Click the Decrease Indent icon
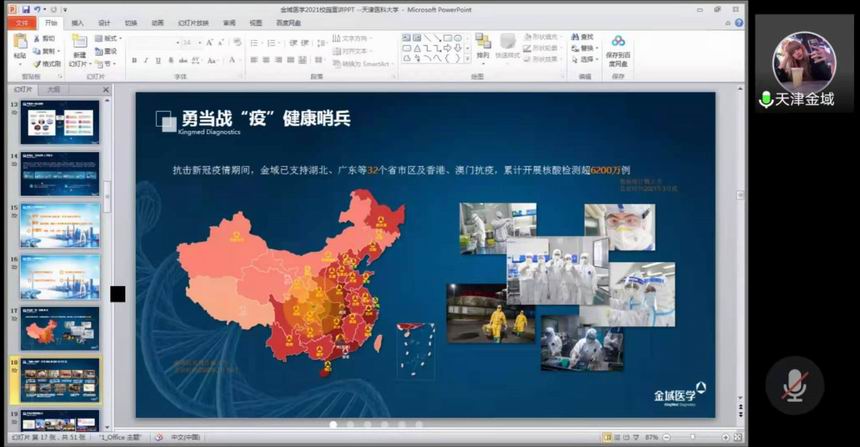Viewport: 860px width, 447px height. (293, 43)
